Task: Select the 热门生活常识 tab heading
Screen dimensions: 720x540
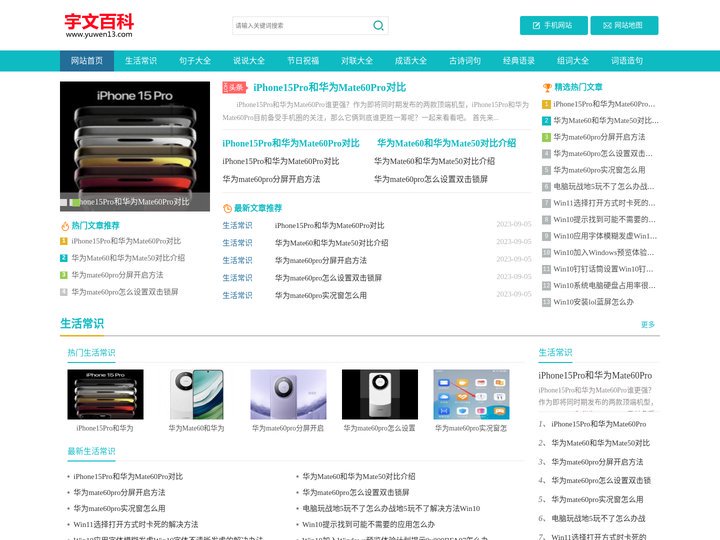Action: (91, 353)
